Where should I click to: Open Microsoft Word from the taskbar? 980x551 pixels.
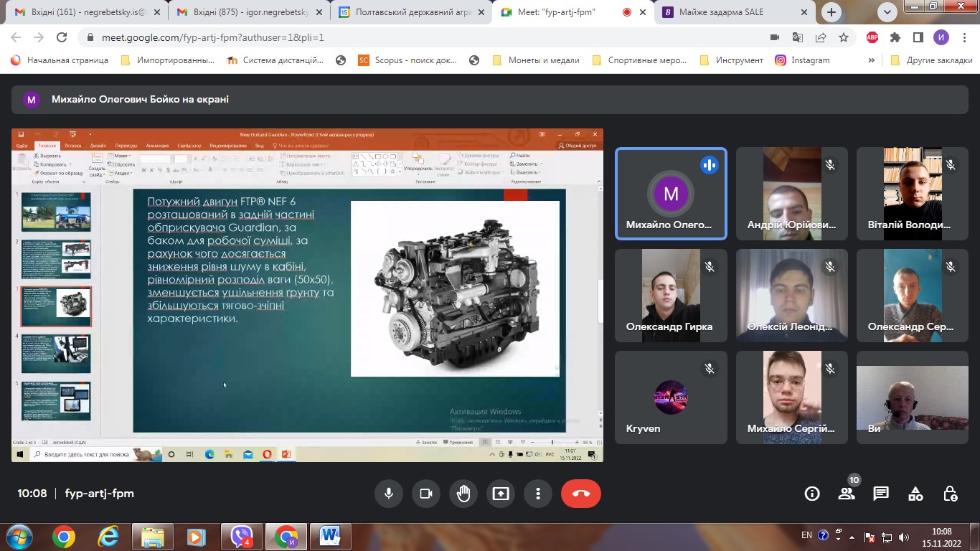point(330,536)
